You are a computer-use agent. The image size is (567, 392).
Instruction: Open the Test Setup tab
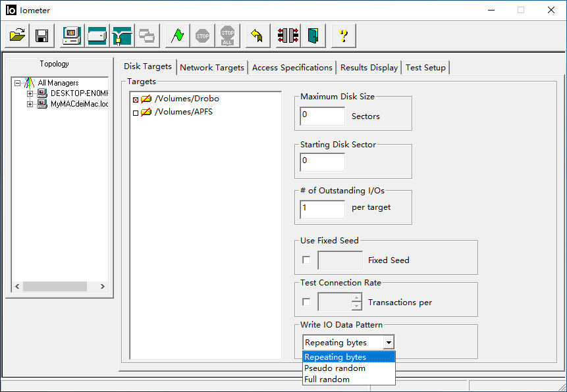(425, 68)
